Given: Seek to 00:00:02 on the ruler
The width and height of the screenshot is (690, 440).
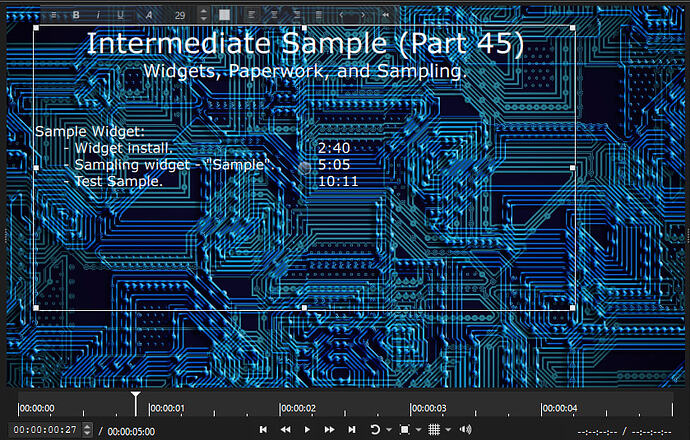Looking at the screenshot, I should click(x=298, y=408).
